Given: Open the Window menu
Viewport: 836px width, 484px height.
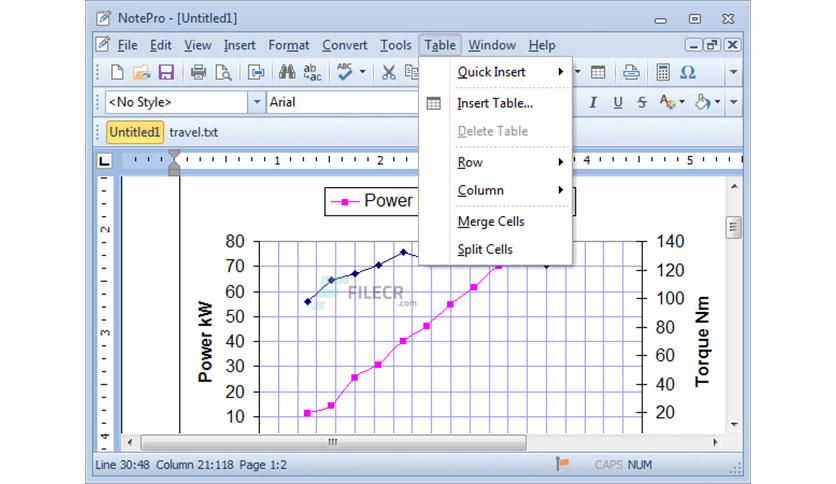Looking at the screenshot, I should click(x=492, y=45).
